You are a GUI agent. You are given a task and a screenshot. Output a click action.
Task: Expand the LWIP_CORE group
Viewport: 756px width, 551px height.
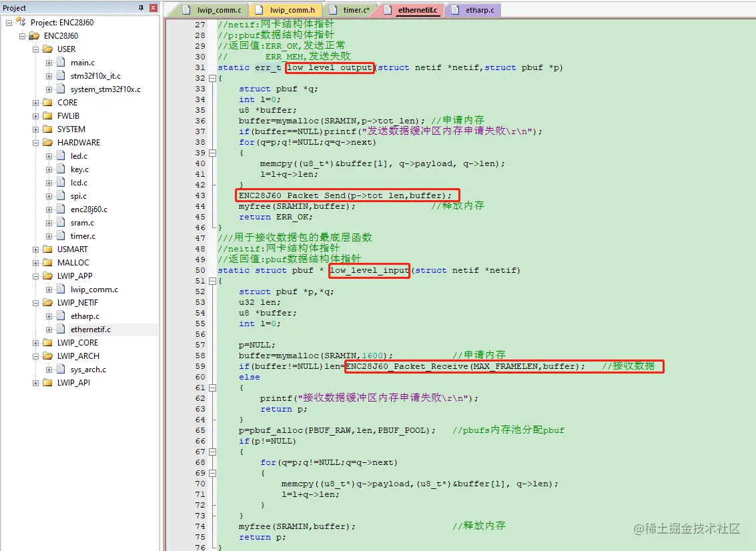35,344
